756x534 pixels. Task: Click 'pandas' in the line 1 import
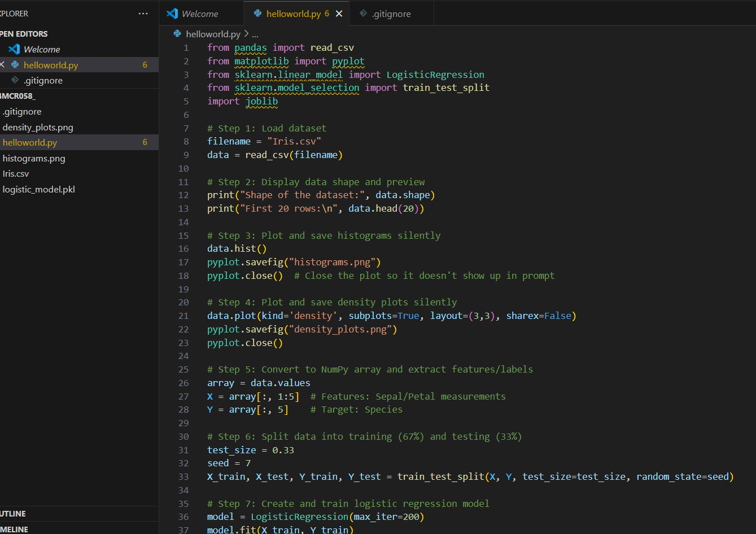tap(251, 48)
